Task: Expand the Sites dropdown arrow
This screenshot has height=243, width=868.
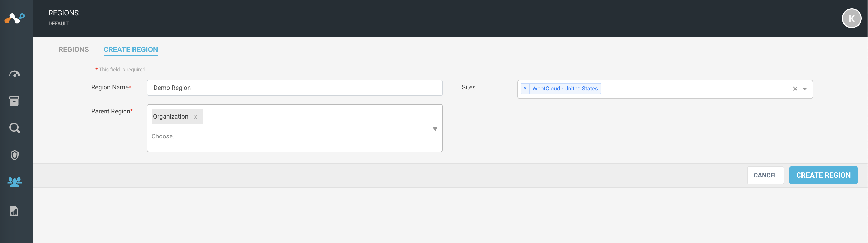Action: coord(805,89)
